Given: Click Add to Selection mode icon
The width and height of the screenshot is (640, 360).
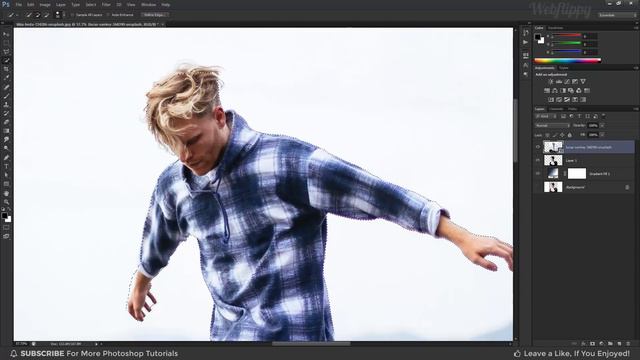Looking at the screenshot, I should (38, 15).
